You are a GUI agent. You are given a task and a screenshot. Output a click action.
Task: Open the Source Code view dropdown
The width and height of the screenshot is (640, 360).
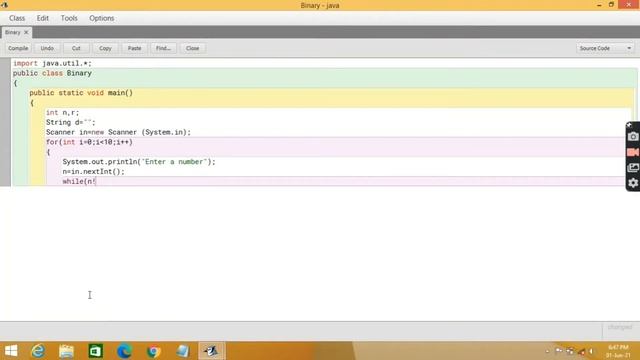click(x=605, y=48)
